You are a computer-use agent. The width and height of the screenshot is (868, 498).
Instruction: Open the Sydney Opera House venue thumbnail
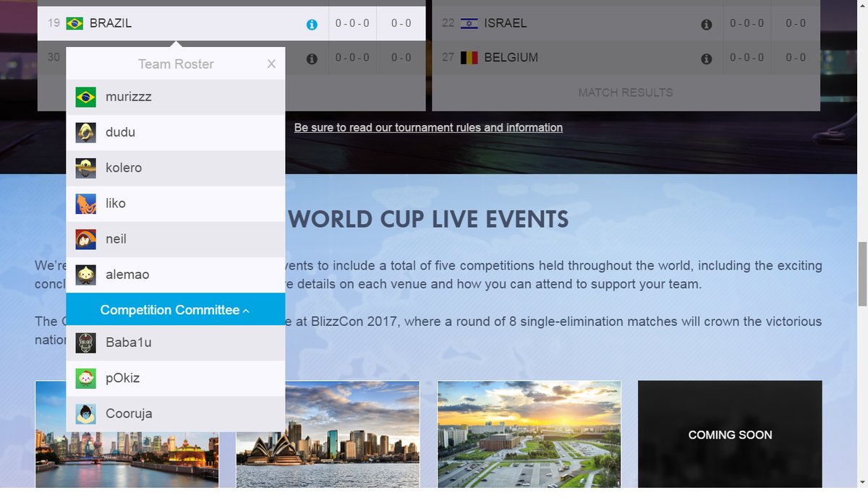[328, 434]
